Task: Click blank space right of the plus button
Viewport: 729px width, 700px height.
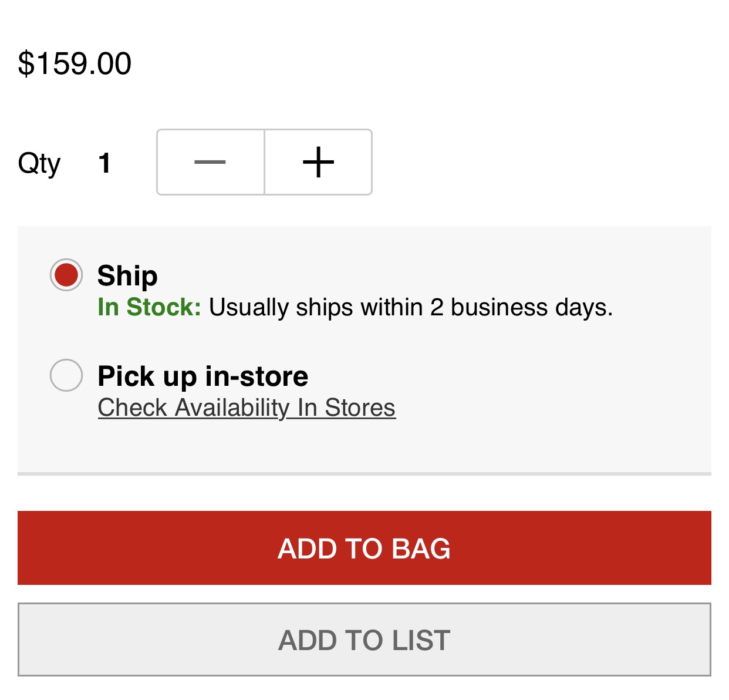Action: point(528,162)
